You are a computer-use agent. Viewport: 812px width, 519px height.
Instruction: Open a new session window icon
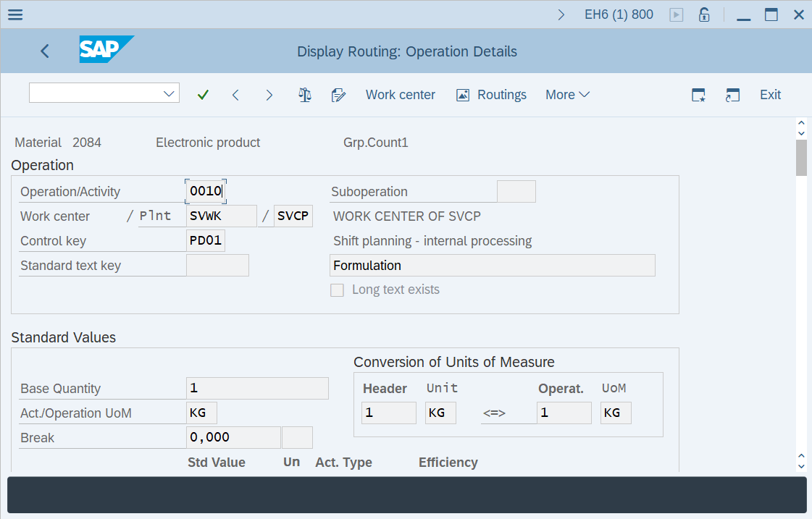732,94
